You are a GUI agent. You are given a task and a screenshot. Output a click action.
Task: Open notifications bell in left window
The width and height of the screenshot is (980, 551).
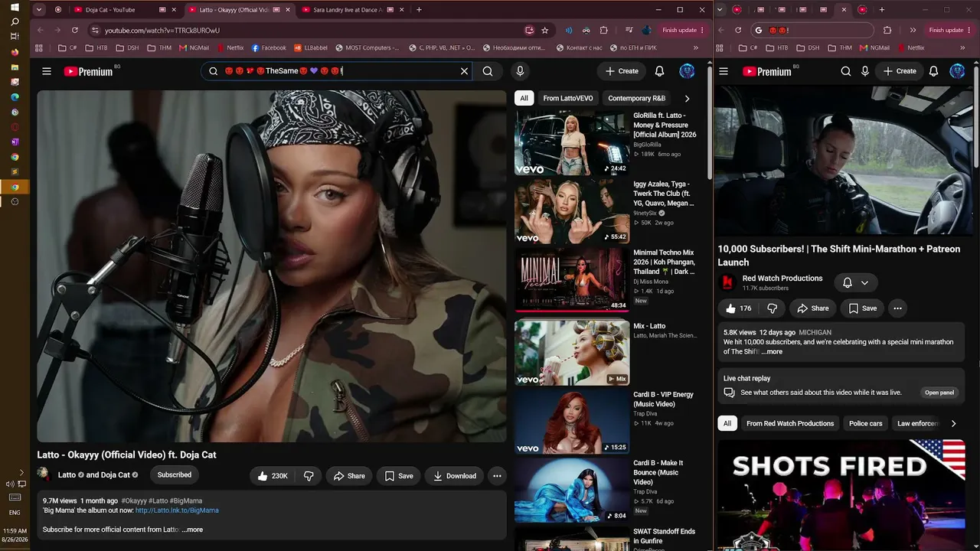[659, 71]
